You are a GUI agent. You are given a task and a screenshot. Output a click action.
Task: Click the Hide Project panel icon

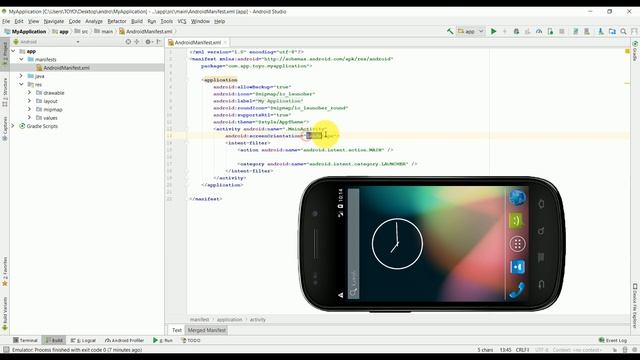[x=158, y=42]
